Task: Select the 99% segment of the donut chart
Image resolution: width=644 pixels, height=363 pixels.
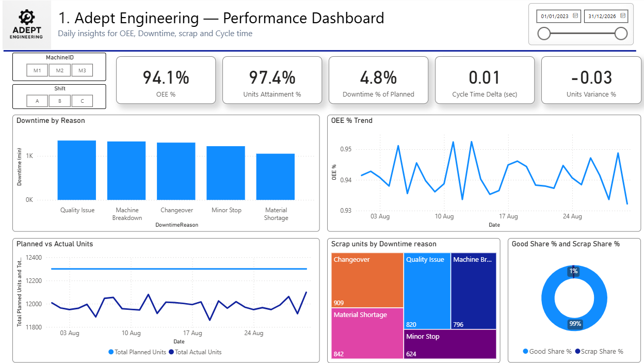Action: pyautogui.click(x=574, y=325)
